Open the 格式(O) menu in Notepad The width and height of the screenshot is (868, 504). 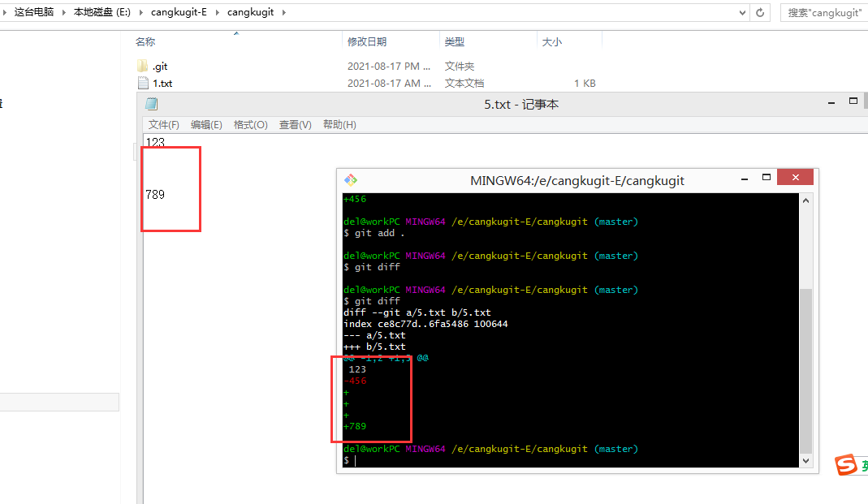(250, 124)
